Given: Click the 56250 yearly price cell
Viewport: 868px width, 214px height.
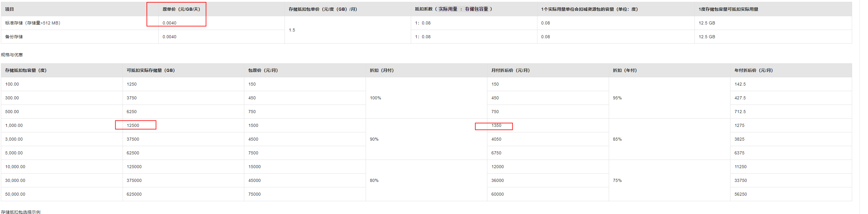Looking at the screenshot, I should coord(740,194).
